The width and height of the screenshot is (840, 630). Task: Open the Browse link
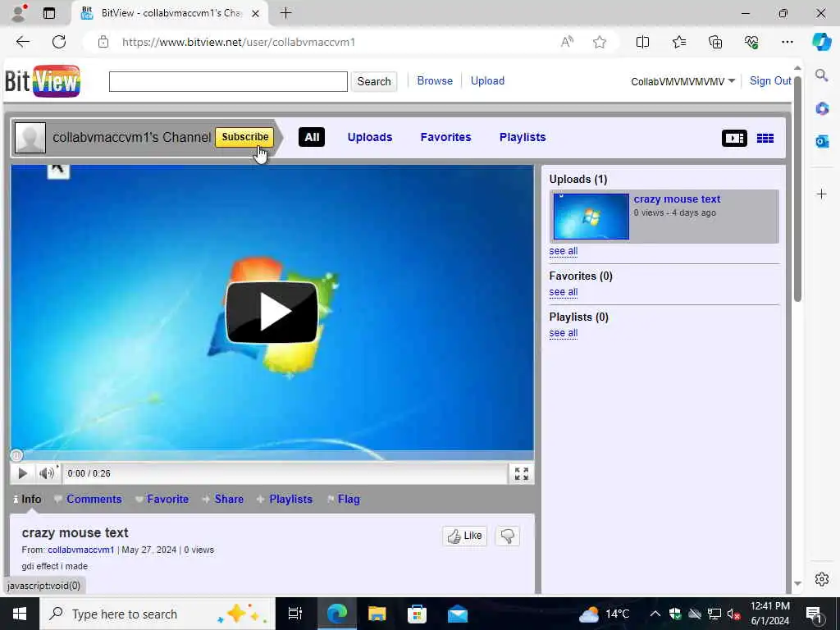click(435, 81)
